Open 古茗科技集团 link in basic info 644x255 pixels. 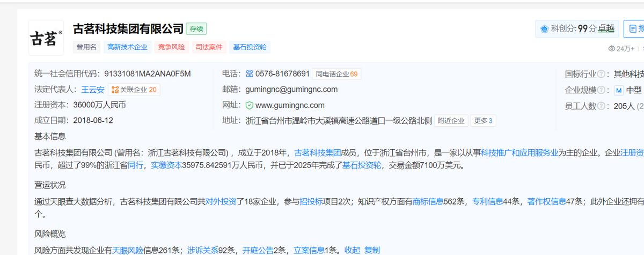click(317, 152)
